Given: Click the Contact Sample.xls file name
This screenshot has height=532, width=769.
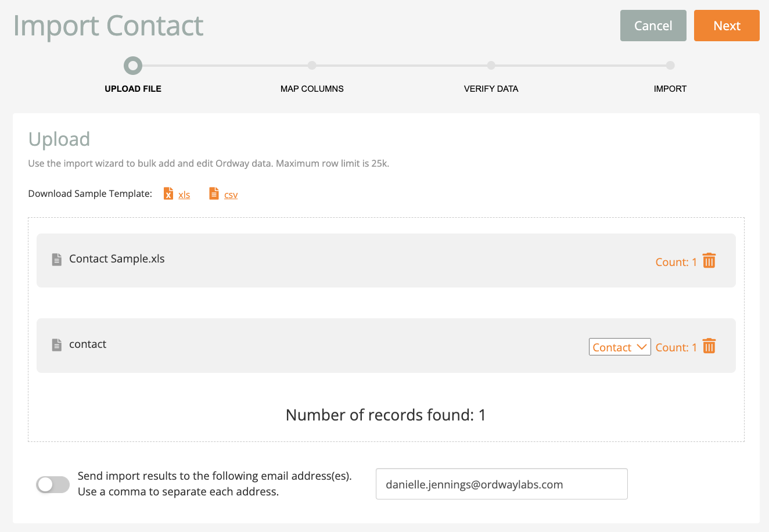Looking at the screenshot, I should pyautogui.click(x=117, y=259).
